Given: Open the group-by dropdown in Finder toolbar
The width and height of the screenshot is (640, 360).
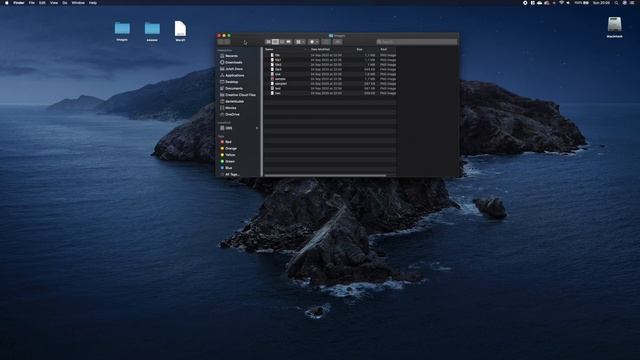Looking at the screenshot, I should click(300, 42).
